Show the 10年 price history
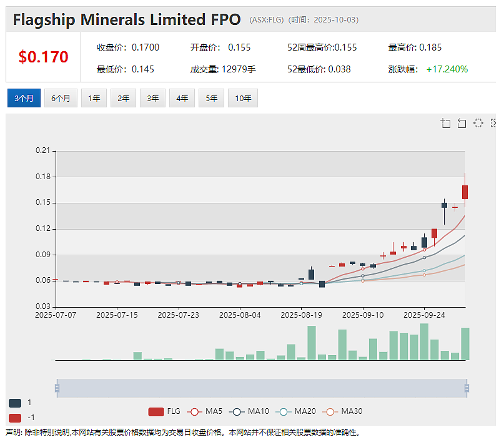Image resolution: width=504 pixels, height=445 pixels. (x=243, y=98)
